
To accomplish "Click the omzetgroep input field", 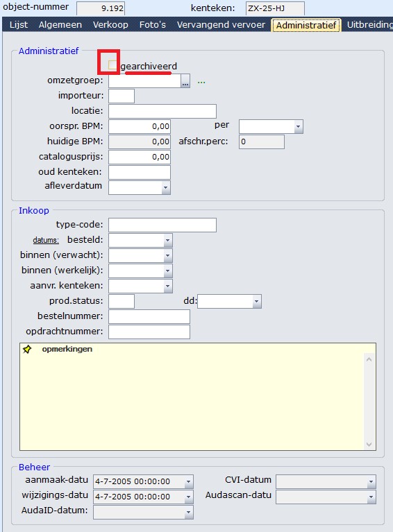I will pyautogui.click(x=144, y=81).
